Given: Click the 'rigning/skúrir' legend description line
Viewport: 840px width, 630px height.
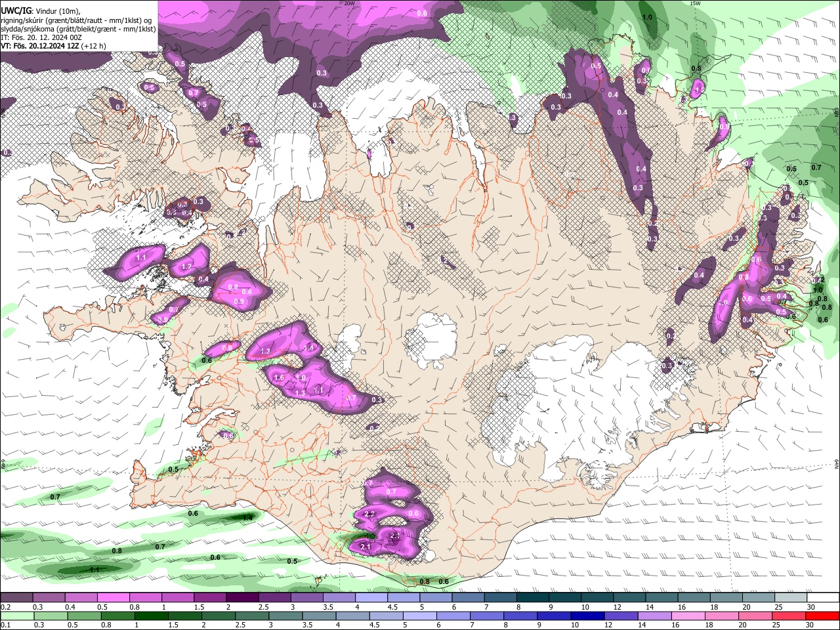Looking at the screenshot, I should (76, 20).
